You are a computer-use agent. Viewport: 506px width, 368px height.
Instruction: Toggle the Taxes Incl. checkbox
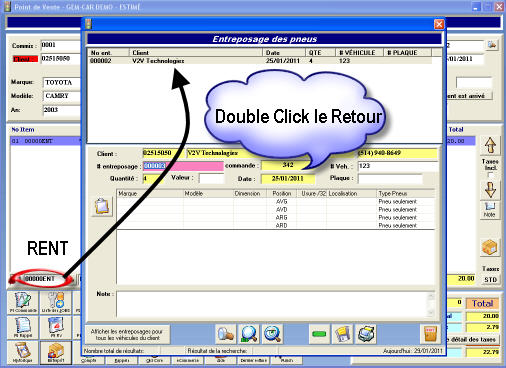[490, 175]
